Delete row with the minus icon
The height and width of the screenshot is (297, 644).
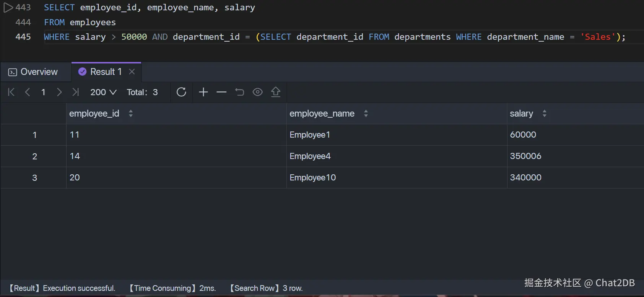pos(221,92)
